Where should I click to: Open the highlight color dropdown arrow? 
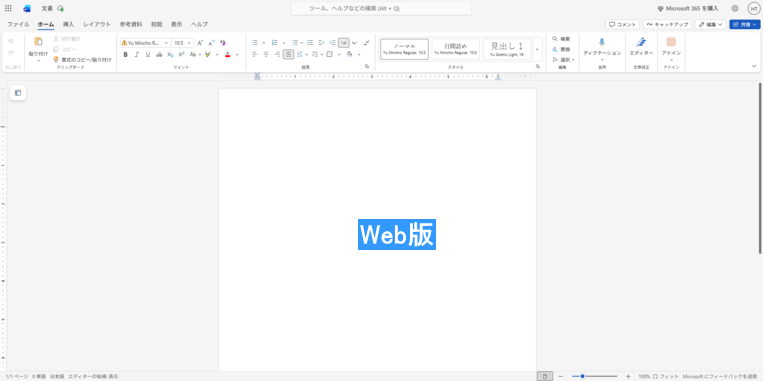(217, 54)
